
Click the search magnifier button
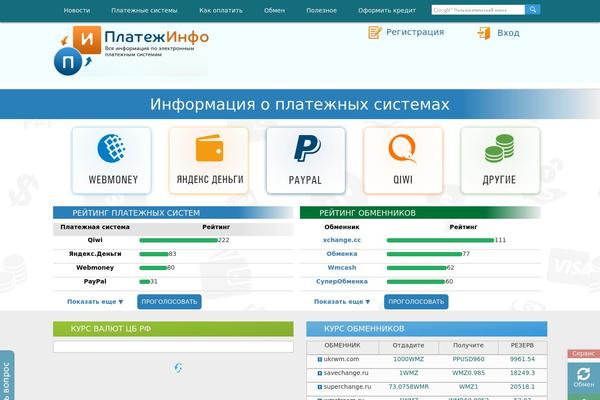coord(533,10)
